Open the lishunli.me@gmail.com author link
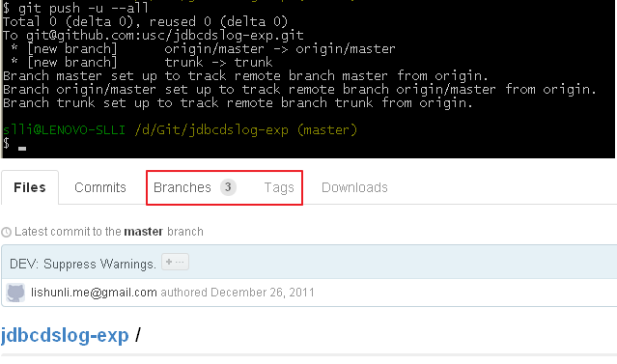 click(94, 293)
